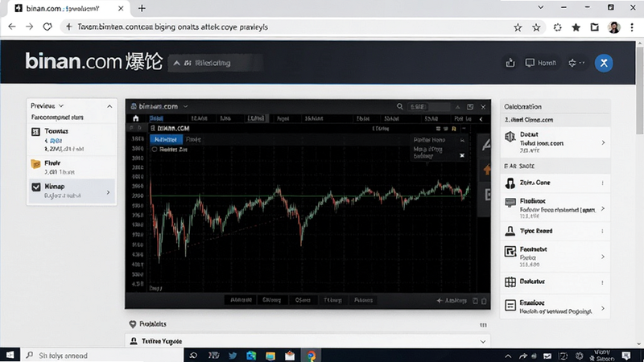The image size is (644, 362).
Task: Click the highlighted fourth item in the chart menu bar
Action: [x=256, y=118]
